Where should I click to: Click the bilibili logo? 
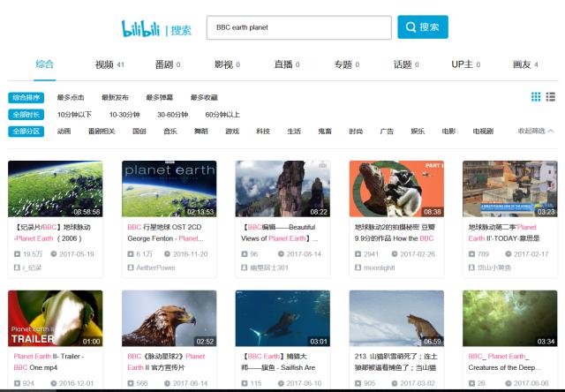click(140, 28)
